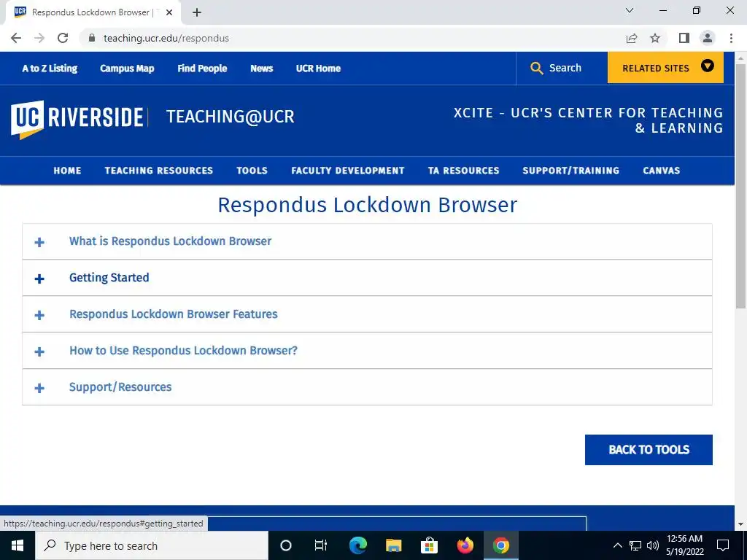This screenshot has width=747, height=560.
Task: Open the Windows Start menu
Action: 18,545
